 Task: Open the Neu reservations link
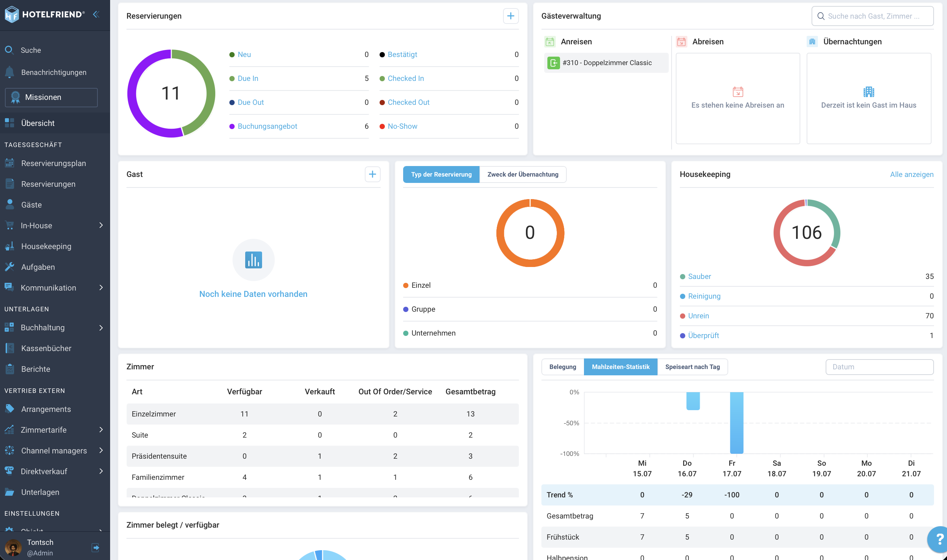pos(244,54)
